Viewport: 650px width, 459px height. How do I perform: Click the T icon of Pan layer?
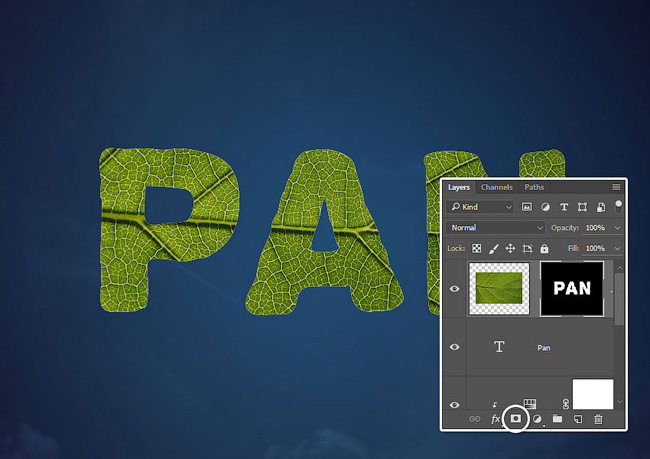pos(499,347)
